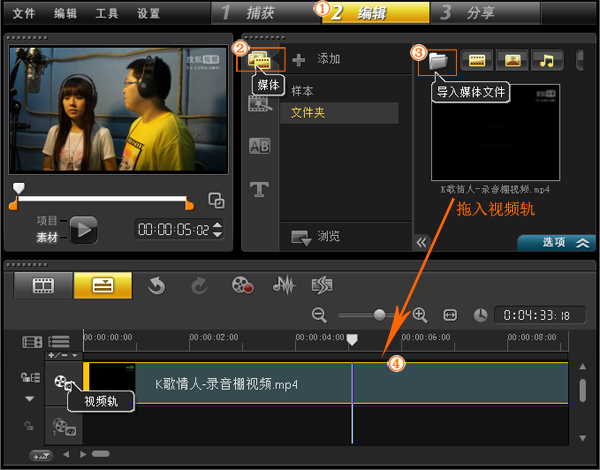Image resolution: width=600 pixels, height=470 pixels.
Task: Switch to the 2 编辑 step tab
Action: (x=375, y=13)
